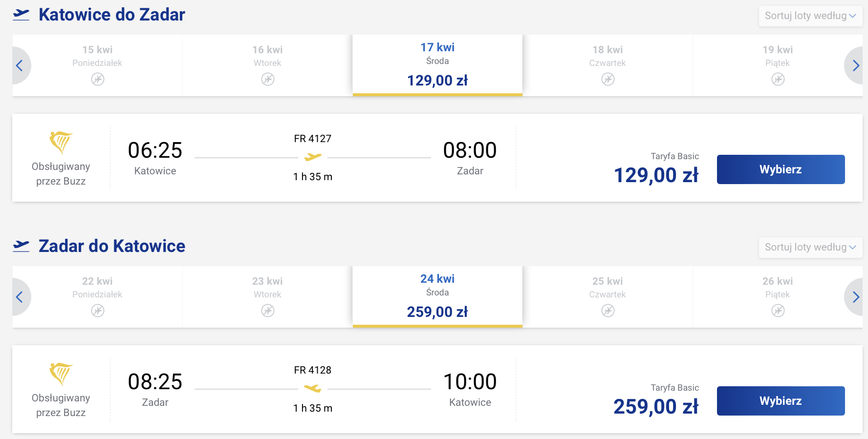
Task: Select the 24 kwi Środa date tab
Action: click(x=437, y=296)
